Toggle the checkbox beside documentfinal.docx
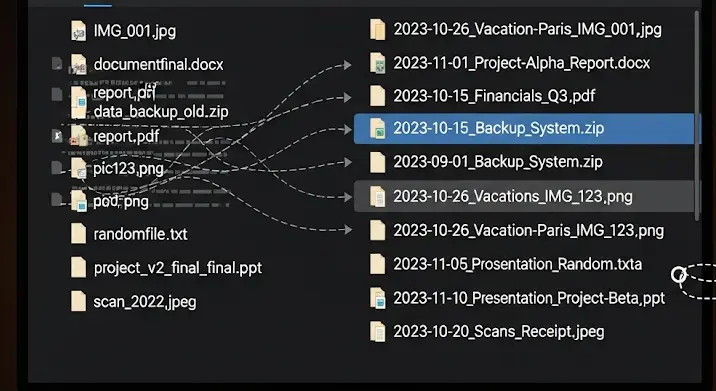The height and width of the screenshot is (391, 716). [x=57, y=63]
